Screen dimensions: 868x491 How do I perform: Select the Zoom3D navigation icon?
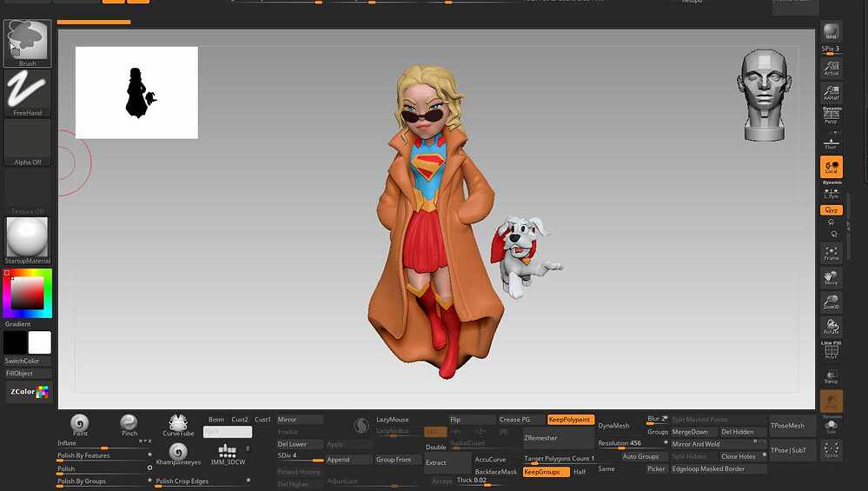[831, 302]
